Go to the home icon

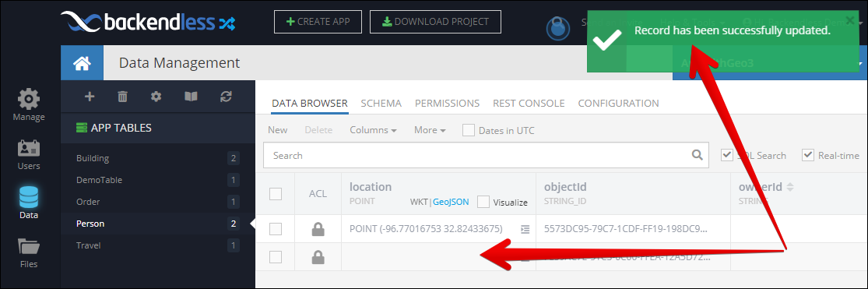(82, 63)
